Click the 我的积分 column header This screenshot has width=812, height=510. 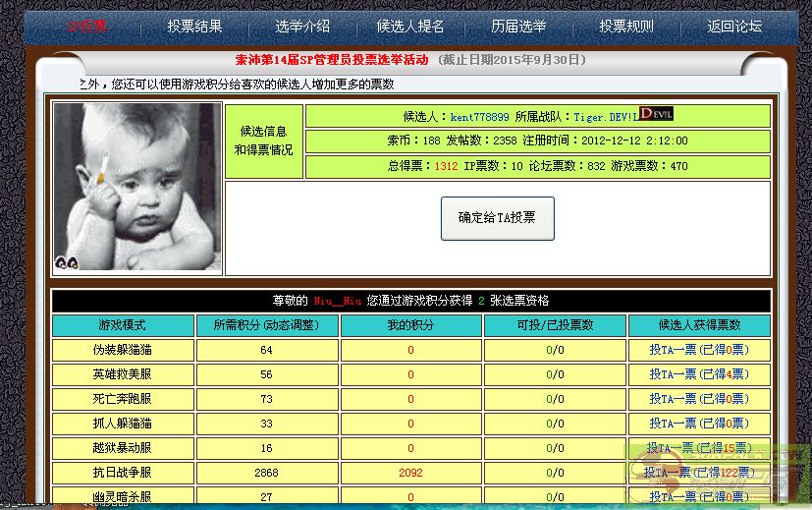point(410,325)
